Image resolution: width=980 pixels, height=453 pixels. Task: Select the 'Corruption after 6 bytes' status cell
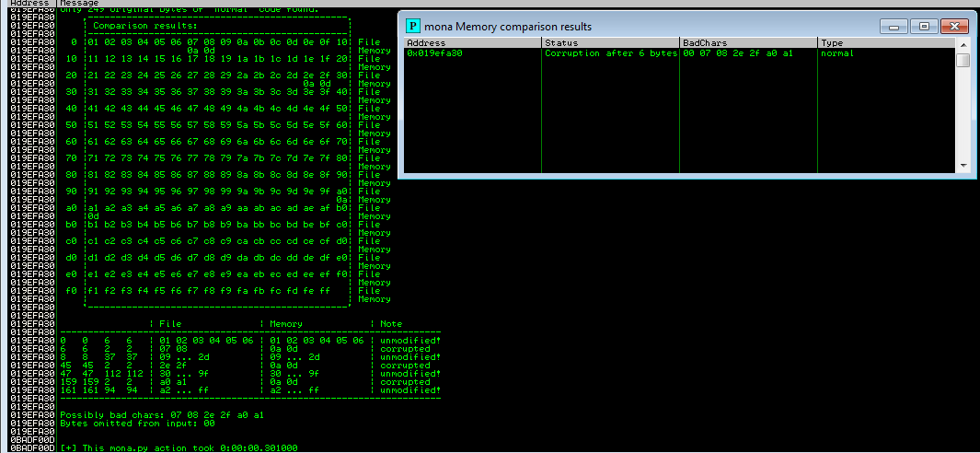click(611, 53)
